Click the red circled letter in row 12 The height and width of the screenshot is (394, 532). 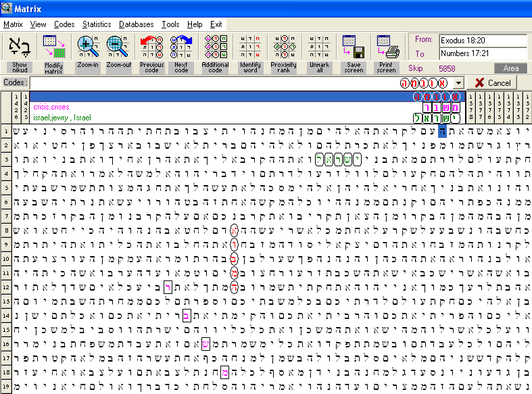234,287
